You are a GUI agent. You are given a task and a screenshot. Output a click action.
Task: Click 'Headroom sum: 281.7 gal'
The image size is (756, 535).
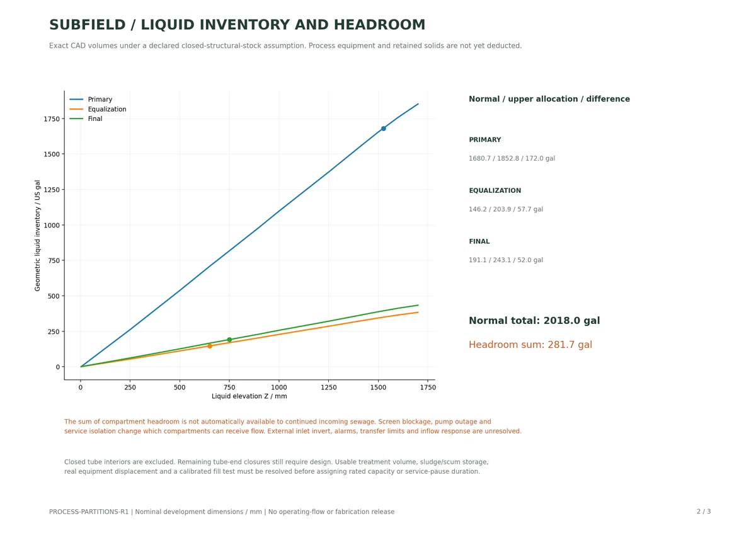pyautogui.click(x=530, y=345)
